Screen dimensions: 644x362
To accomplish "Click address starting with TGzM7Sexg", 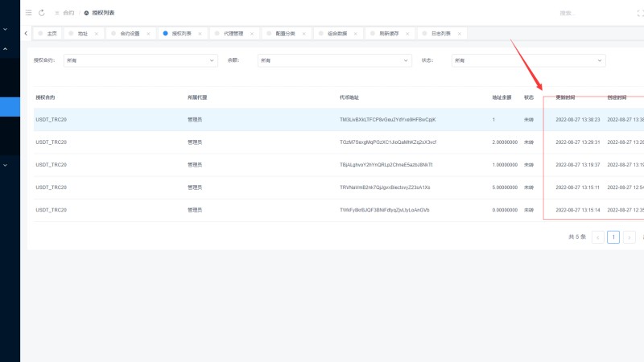I will pos(388,142).
